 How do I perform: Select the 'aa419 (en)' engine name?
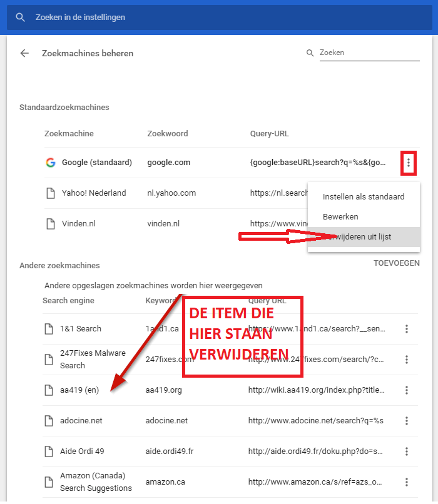pos(79,390)
